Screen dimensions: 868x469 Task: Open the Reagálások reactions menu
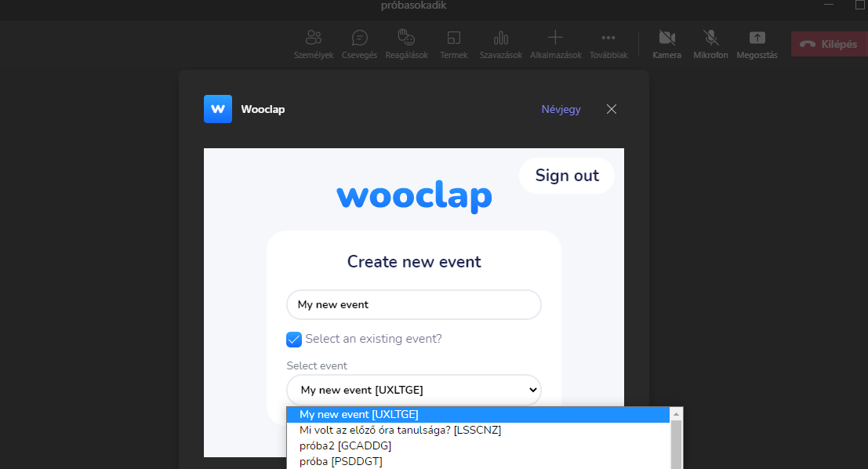(406, 44)
